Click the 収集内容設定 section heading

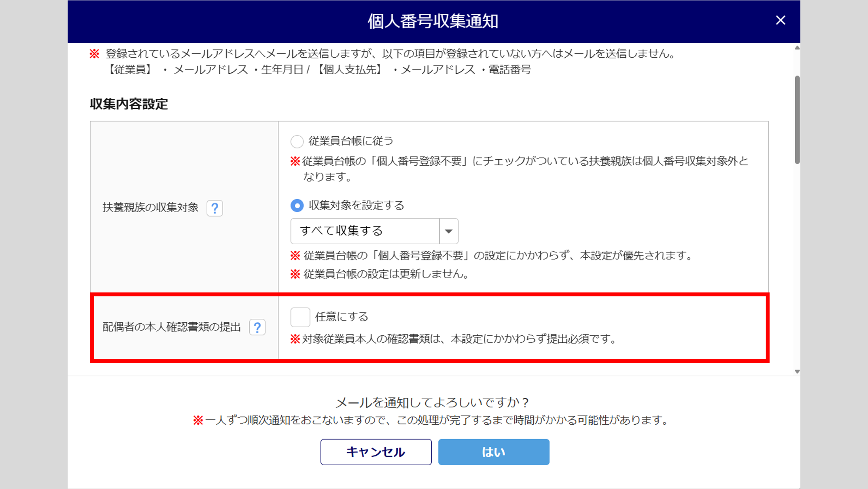[129, 104]
